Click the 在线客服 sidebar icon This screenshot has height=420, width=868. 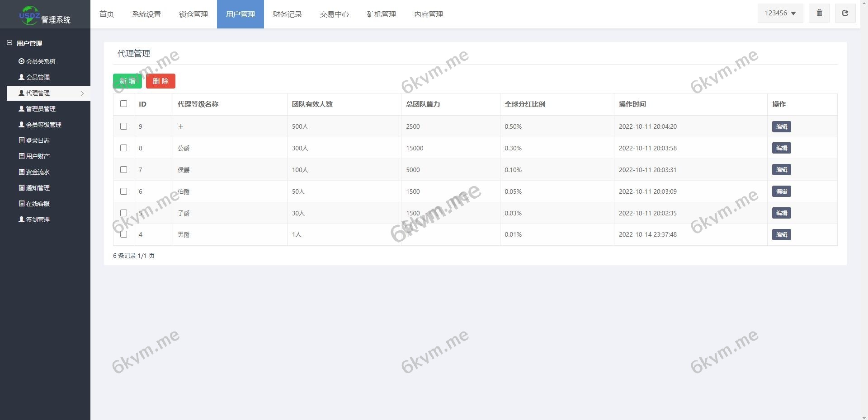tap(20, 203)
